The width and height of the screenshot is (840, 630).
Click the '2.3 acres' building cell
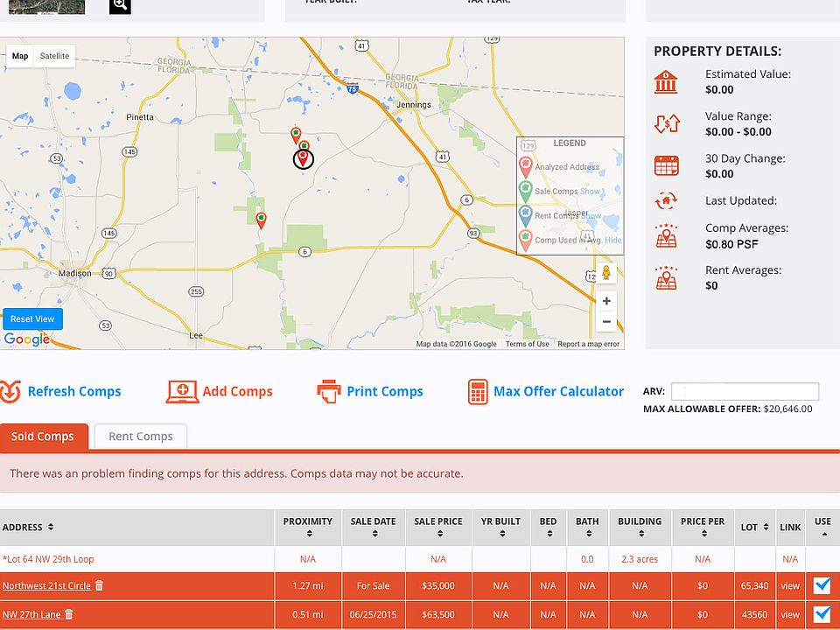pyautogui.click(x=640, y=559)
